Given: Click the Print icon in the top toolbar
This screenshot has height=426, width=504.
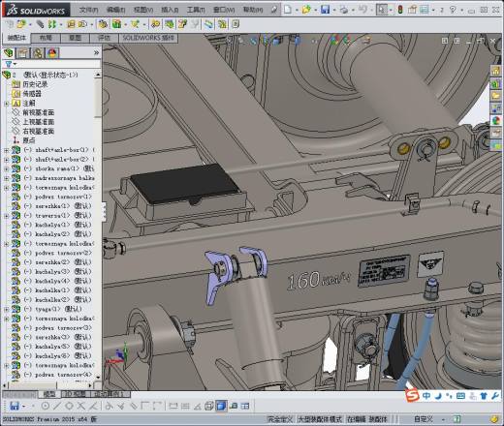Looking at the screenshot, I should (x=344, y=10).
